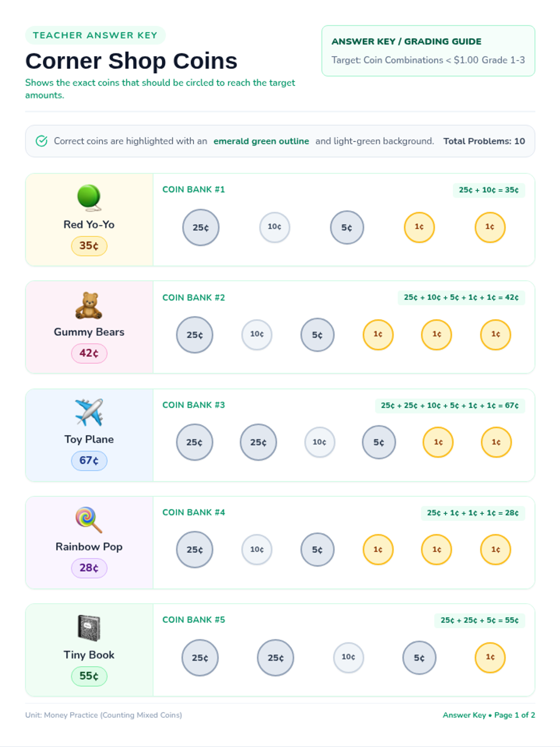Click the 55¢ price tag

[89, 676]
